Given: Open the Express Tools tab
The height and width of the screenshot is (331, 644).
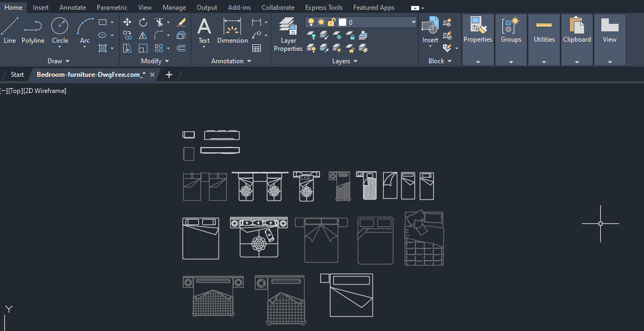Looking at the screenshot, I should 324,8.
